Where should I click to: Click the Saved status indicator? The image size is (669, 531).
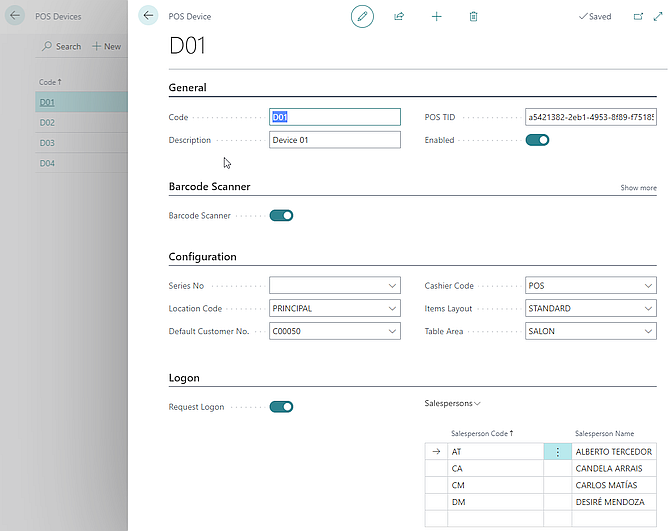[595, 16]
